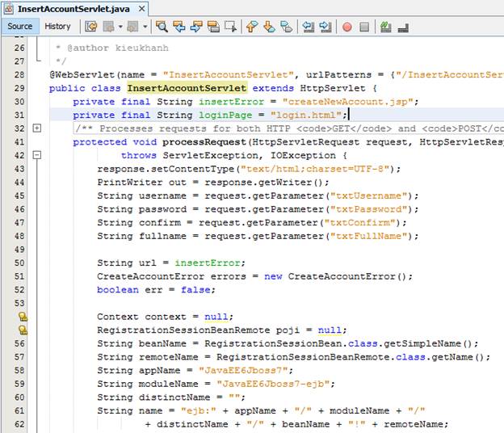
Task: Click the highlighted InsertAccountServlet class name
Action: (x=187, y=88)
